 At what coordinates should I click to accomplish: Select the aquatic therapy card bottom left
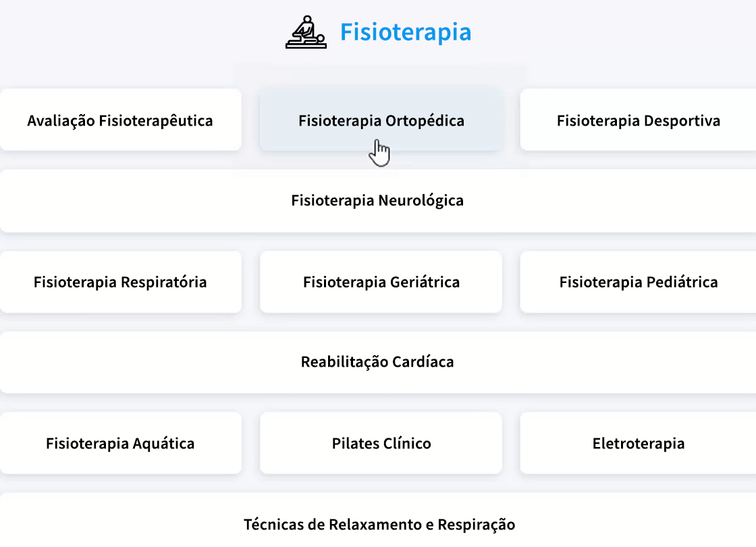(x=120, y=443)
